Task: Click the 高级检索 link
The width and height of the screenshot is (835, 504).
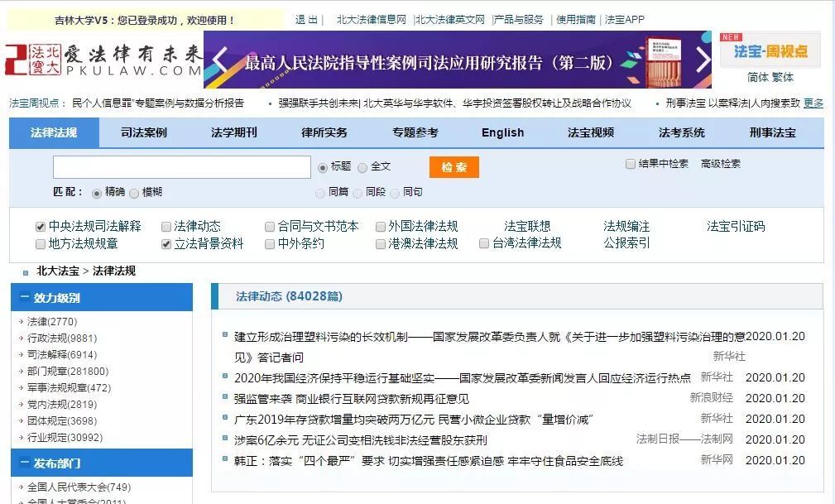Action: pyautogui.click(x=721, y=164)
